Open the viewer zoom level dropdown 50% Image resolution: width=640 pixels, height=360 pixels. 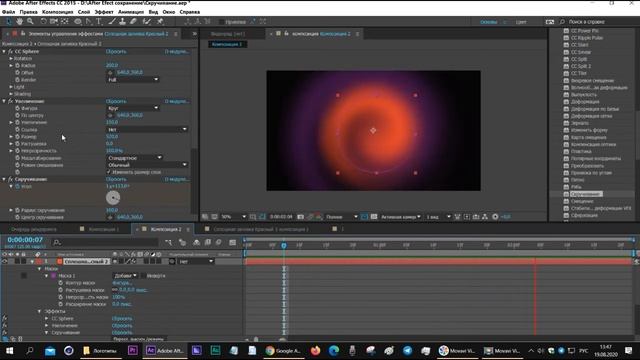click(x=234, y=217)
